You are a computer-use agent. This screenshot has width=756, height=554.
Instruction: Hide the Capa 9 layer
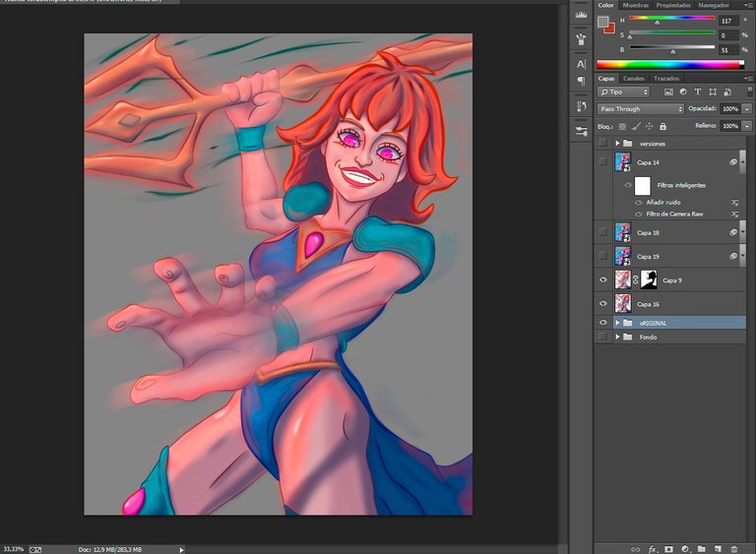602,279
